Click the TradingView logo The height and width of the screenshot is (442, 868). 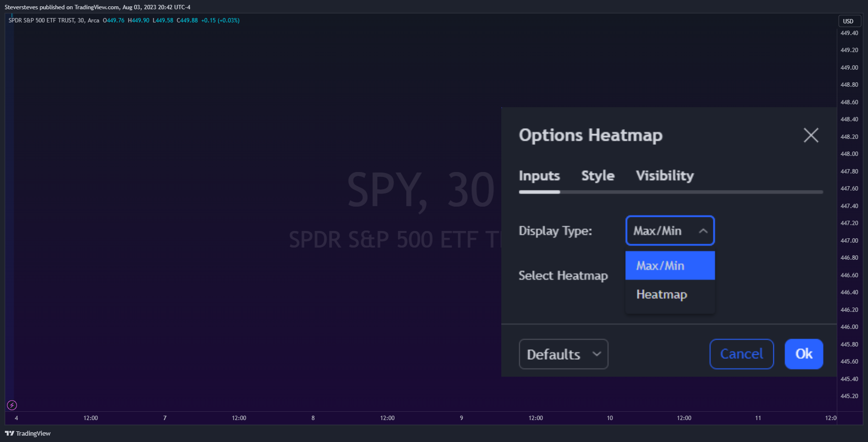point(28,433)
